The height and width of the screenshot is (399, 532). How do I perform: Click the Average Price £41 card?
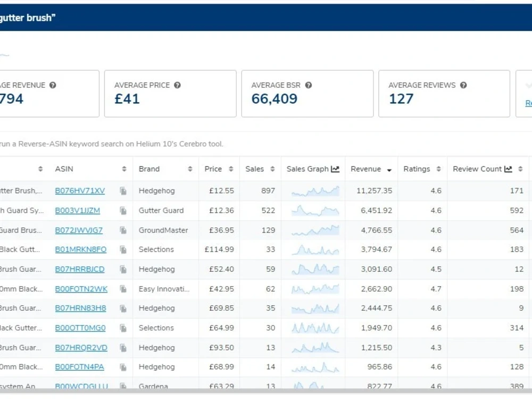tap(170, 94)
